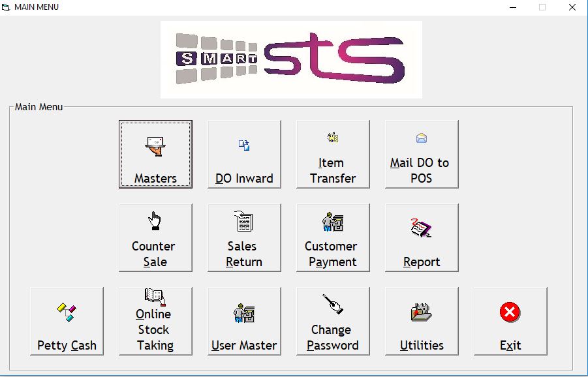Start a Counter Sale
This screenshot has width=588, height=377.
pyautogui.click(x=155, y=237)
